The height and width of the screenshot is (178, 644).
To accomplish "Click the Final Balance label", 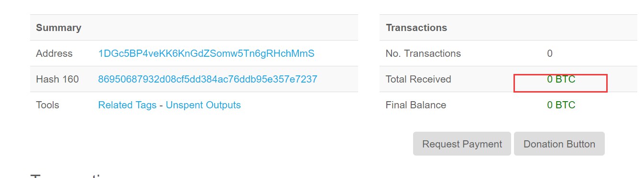I will (415, 105).
